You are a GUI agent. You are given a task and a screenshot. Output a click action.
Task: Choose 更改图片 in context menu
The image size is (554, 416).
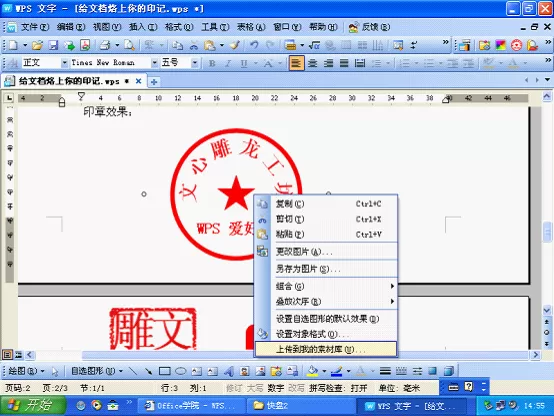coord(326,252)
